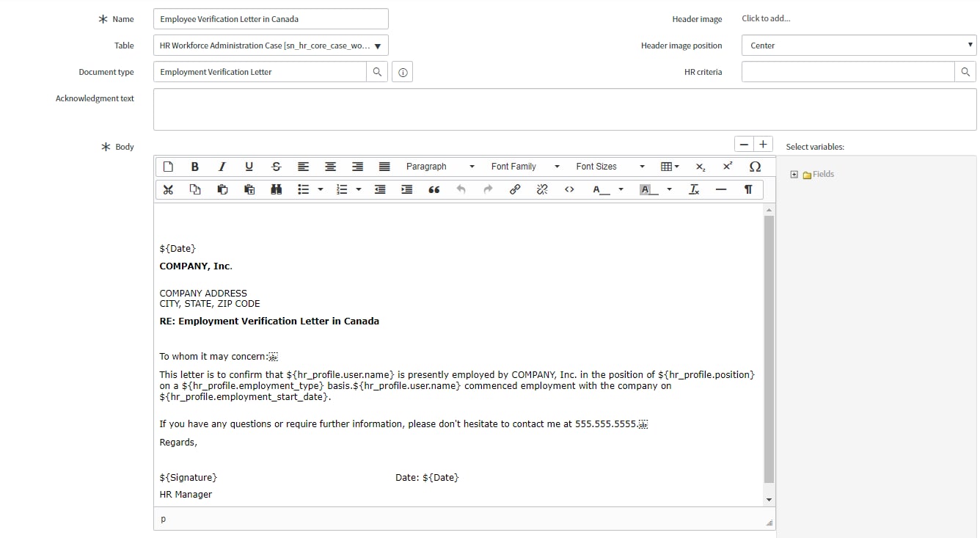The image size is (980, 538).
Task: Click the Paste icon
Action: 222,189
